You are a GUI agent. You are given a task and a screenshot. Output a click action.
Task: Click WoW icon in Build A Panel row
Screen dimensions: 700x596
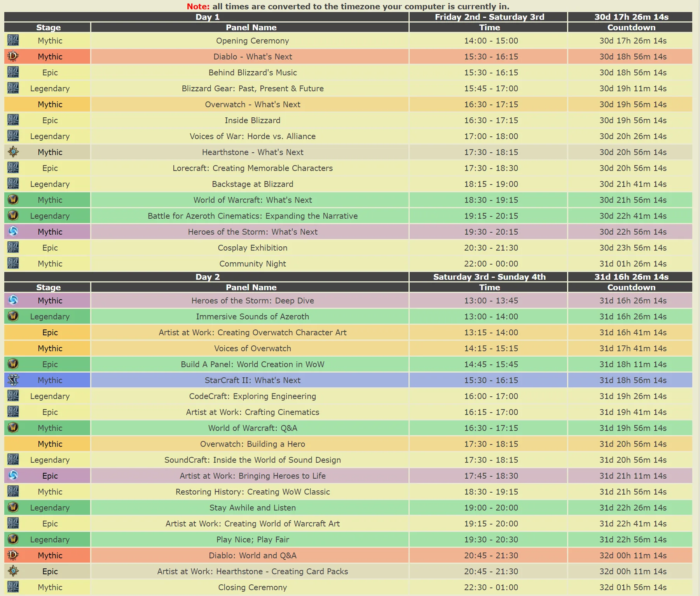[x=13, y=364]
